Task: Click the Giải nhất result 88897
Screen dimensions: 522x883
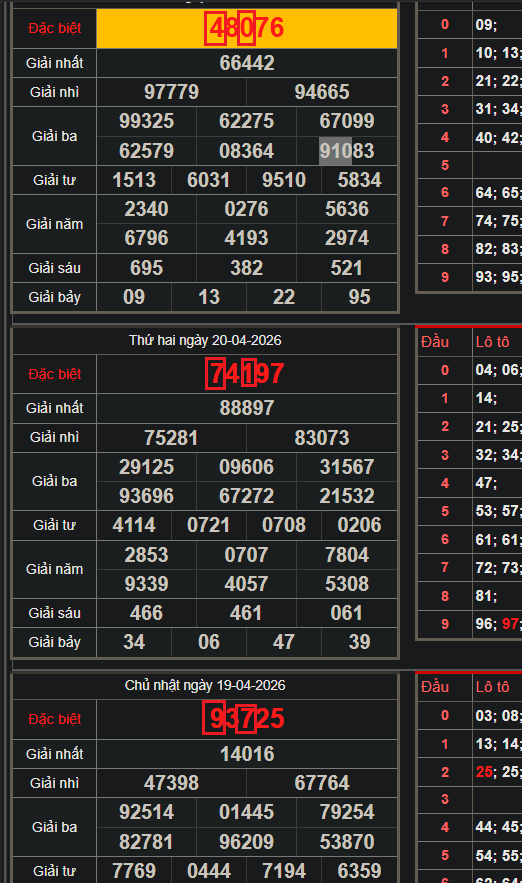Action: point(247,408)
